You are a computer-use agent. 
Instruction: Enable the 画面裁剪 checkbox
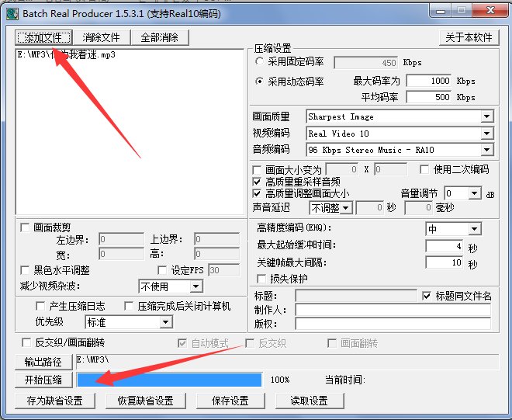coord(25,227)
